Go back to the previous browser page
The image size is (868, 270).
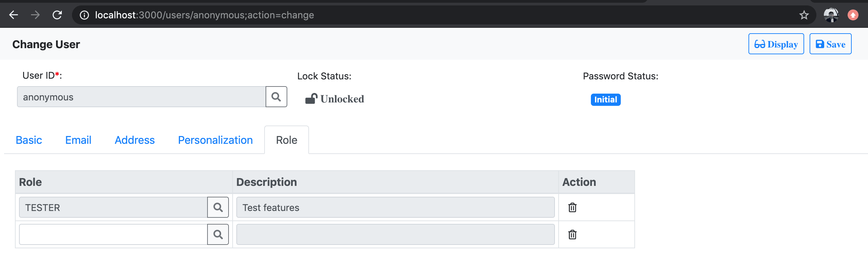pos(14,15)
